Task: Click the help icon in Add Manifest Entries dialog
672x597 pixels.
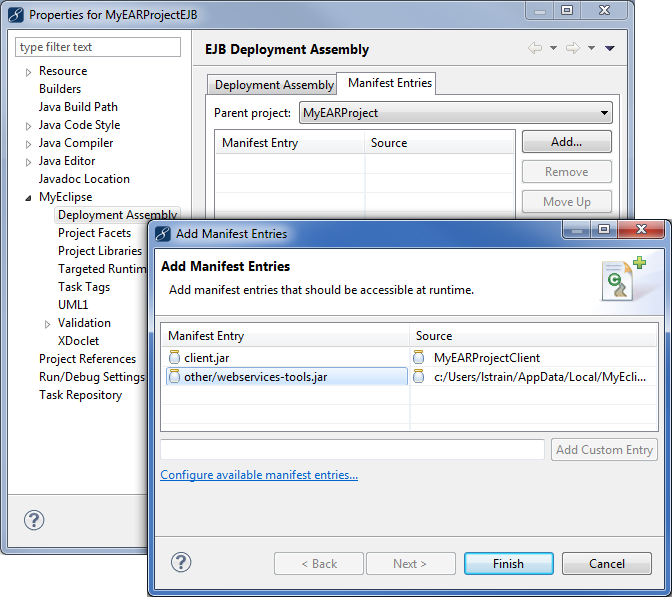Action: 181,562
